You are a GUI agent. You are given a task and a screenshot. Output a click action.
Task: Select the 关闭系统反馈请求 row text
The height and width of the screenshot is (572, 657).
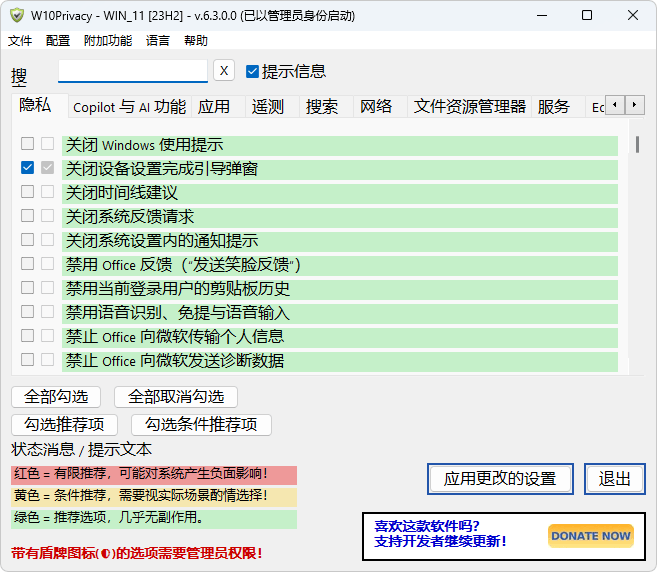click(130, 217)
